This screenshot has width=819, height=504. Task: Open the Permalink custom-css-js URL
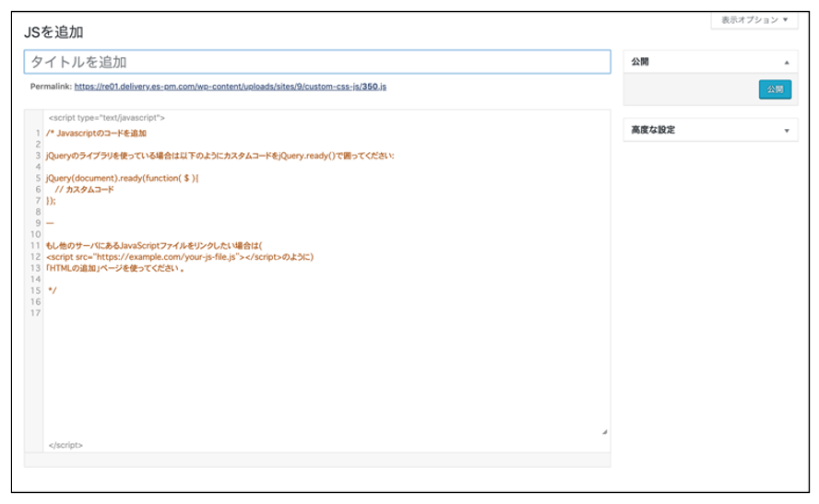(231, 87)
